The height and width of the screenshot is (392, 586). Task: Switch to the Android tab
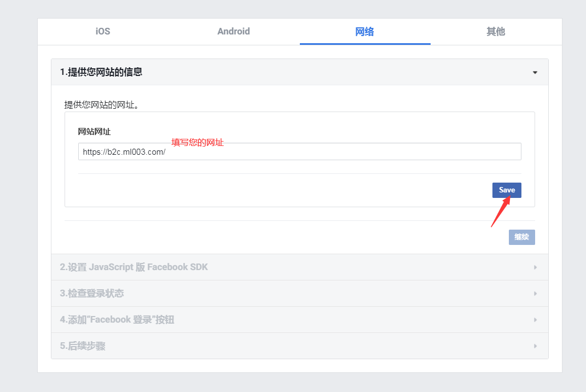coord(234,31)
